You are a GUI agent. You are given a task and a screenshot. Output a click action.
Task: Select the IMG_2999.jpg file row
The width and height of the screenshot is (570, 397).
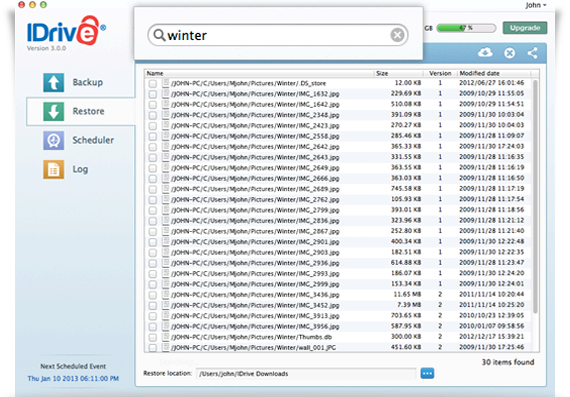pos(338,284)
